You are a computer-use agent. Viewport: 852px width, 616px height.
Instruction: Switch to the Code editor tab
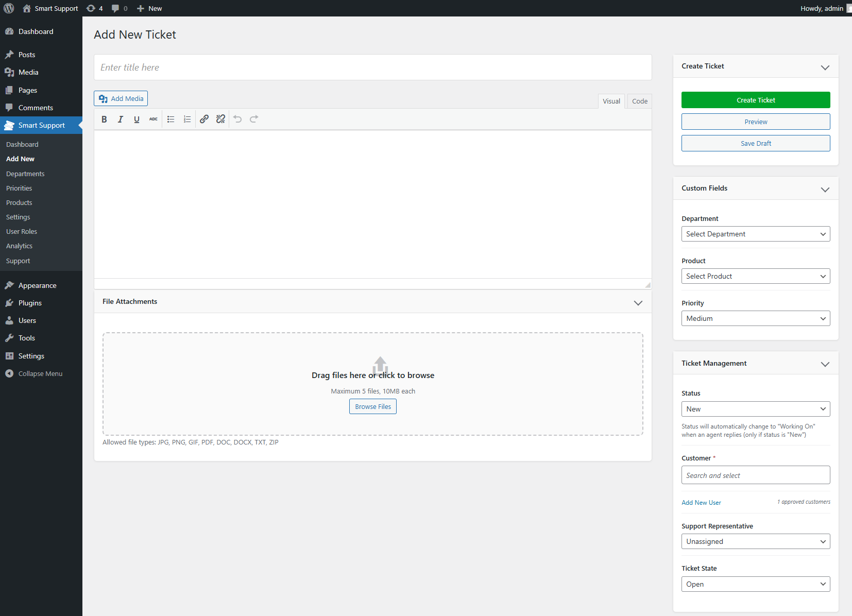pos(639,101)
